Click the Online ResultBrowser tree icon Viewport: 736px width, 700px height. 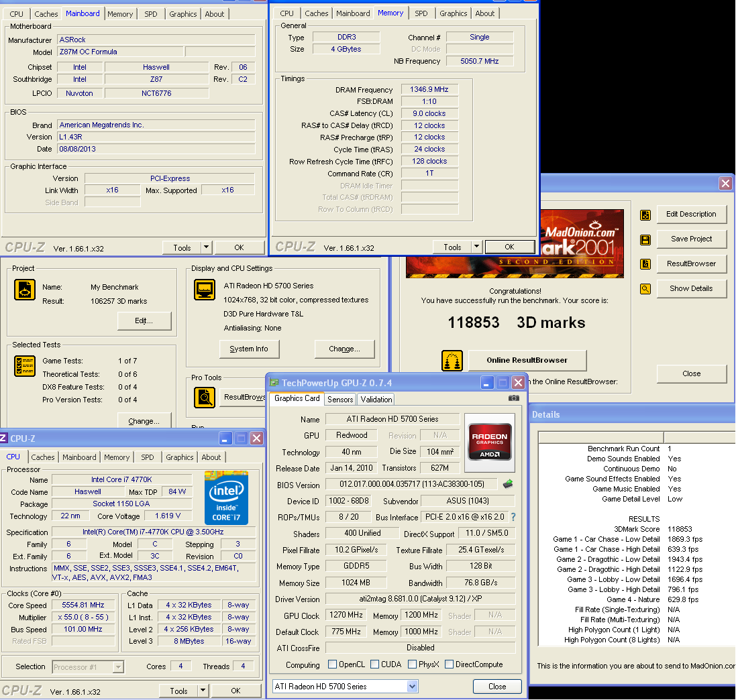click(452, 360)
